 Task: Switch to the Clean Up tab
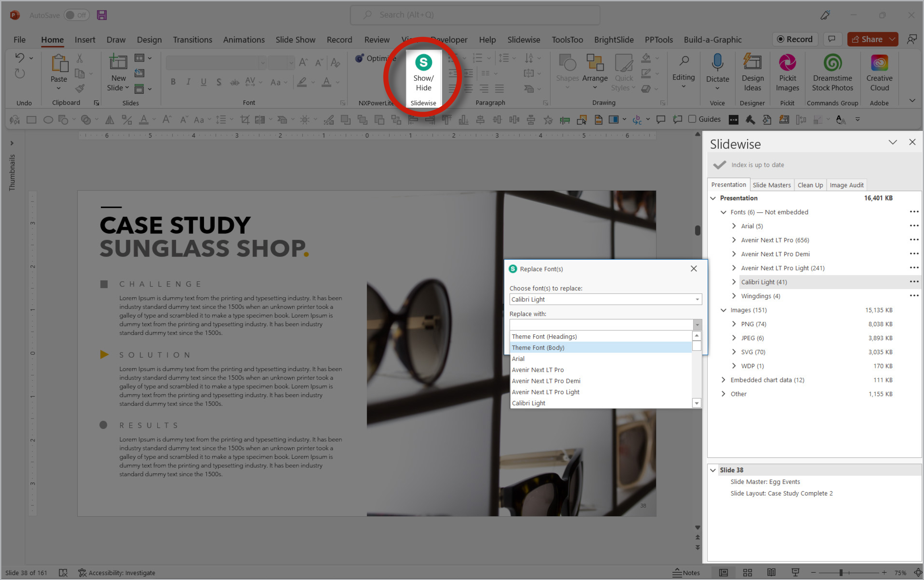(x=810, y=185)
